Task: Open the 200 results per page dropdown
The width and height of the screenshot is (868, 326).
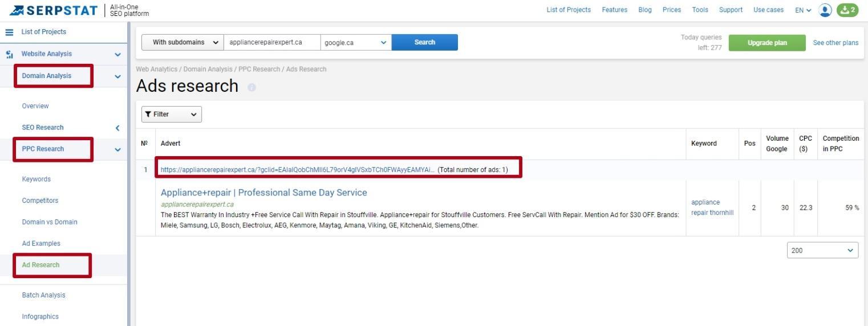Action: pos(822,251)
